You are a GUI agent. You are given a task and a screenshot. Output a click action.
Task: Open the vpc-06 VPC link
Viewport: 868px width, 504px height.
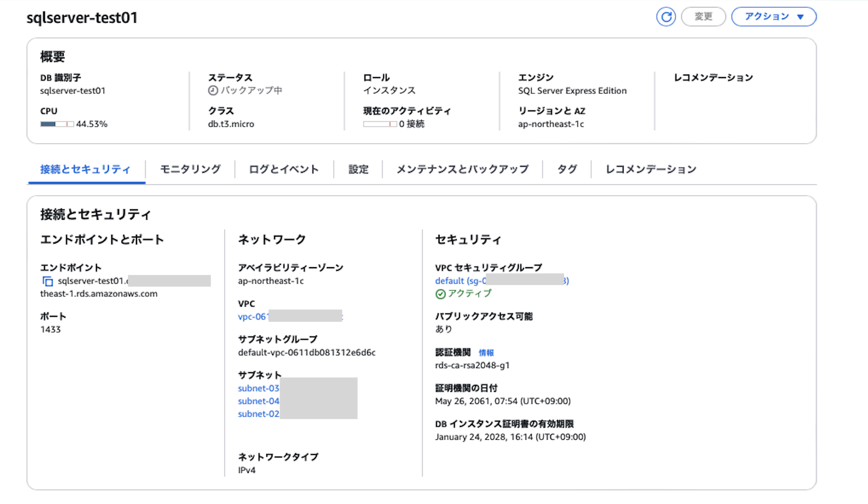tap(291, 317)
